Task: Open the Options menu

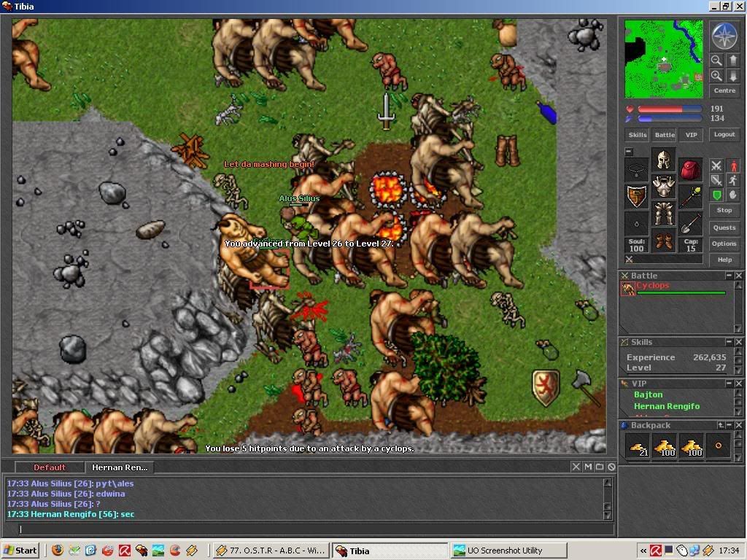Action: pos(724,244)
